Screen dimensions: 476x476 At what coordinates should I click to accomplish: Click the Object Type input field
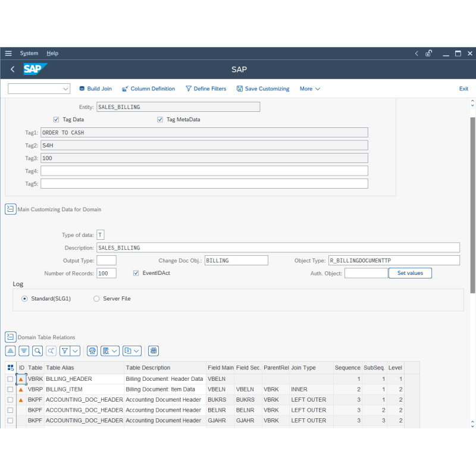[x=394, y=261]
